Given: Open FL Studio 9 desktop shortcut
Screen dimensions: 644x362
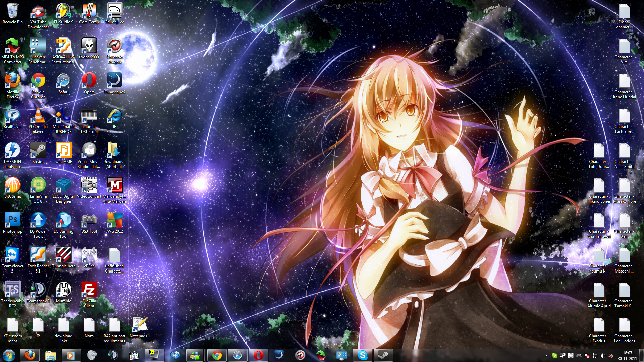Looking at the screenshot, I should [64, 13].
